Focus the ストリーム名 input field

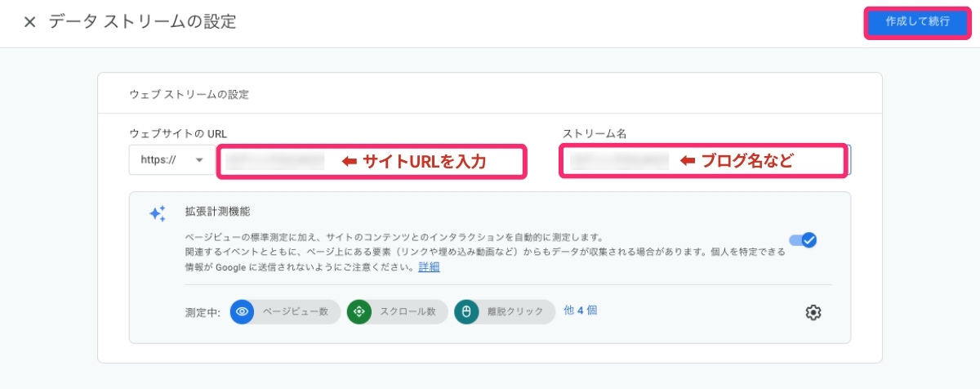tap(621, 162)
